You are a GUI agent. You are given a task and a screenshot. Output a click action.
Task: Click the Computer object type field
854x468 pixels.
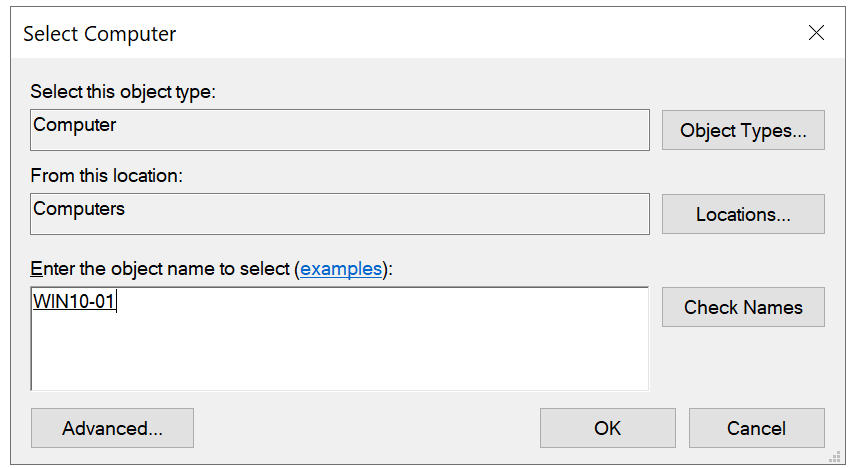340,129
